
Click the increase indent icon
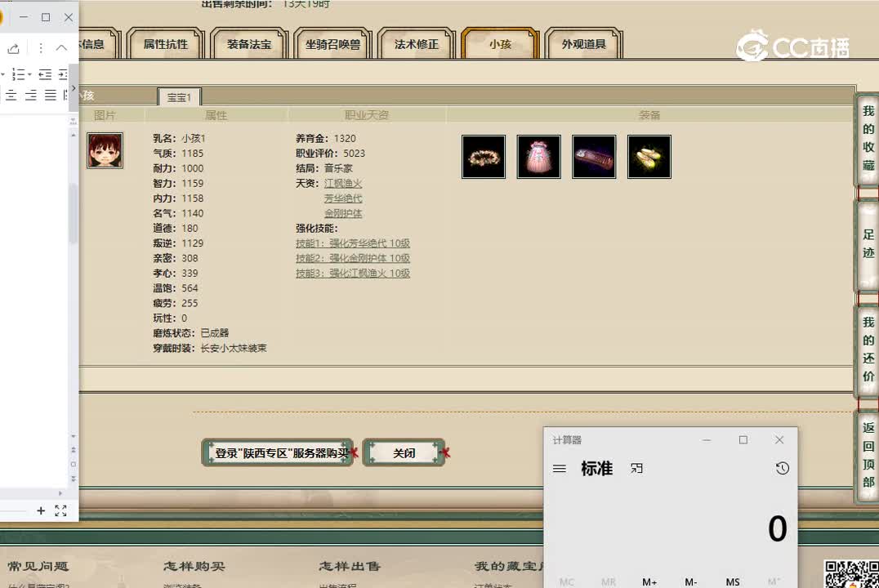(63, 74)
